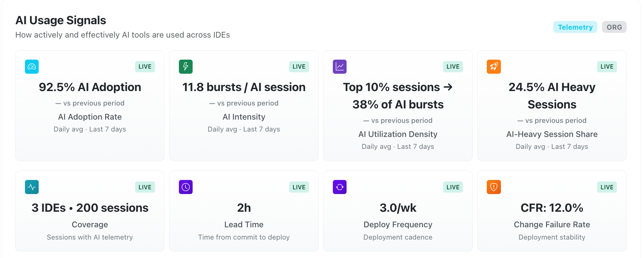Click the lightning bolt icon for AI Intensity
The height and width of the screenshot is (258, 644).
tap(186, 66)
